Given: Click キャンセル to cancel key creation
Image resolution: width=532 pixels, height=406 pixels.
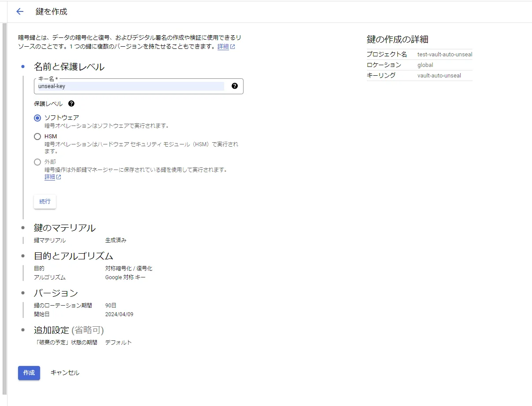Looking at the screenshot, I should 65,372.
